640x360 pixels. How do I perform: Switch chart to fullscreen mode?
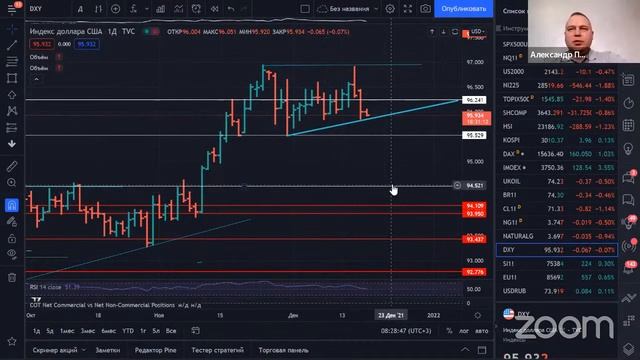coord(408,9)
